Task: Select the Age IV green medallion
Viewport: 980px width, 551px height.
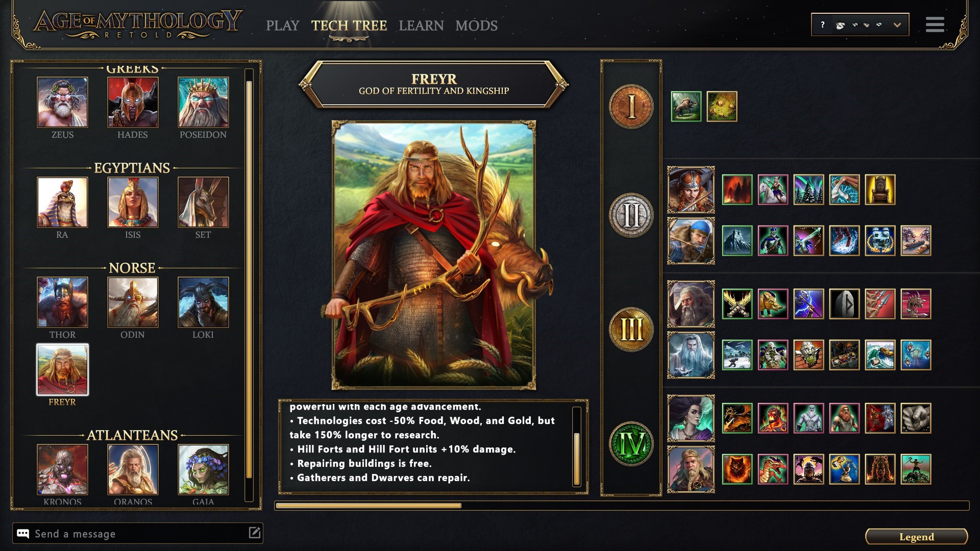Action: pyautogui.click(x=631, y=444)
